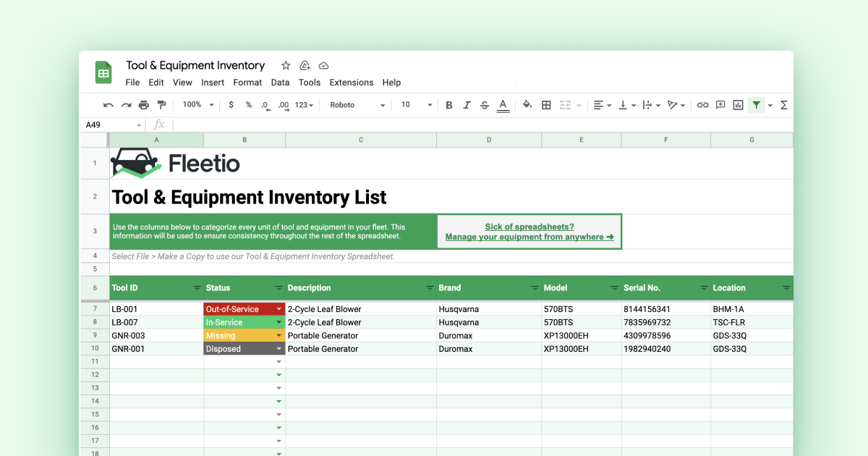Insert a comment
The height and width of the screenshot is (456, 868).
coord(720,105)
